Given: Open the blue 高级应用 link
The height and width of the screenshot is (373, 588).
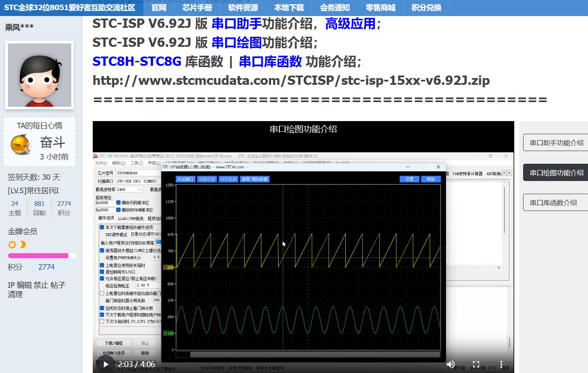Looking at the screenshot, I should (x=350, y=24).
